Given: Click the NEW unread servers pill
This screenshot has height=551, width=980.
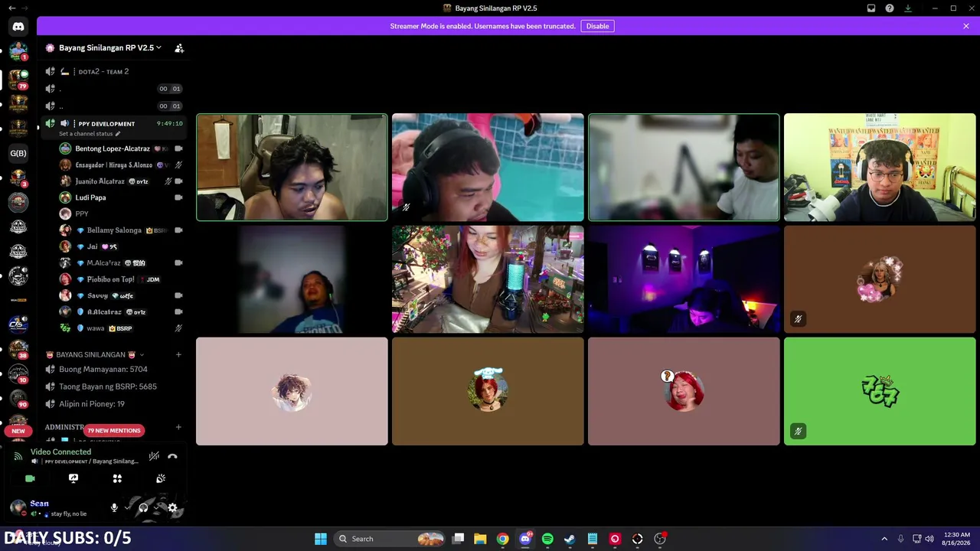Looking at the screenshot, I should [18, 431].
